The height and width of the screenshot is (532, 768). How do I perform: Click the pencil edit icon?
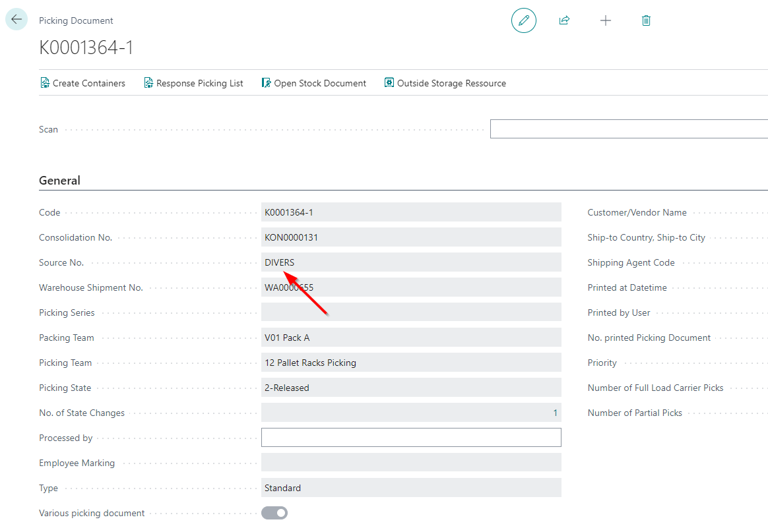coord(524,20)
